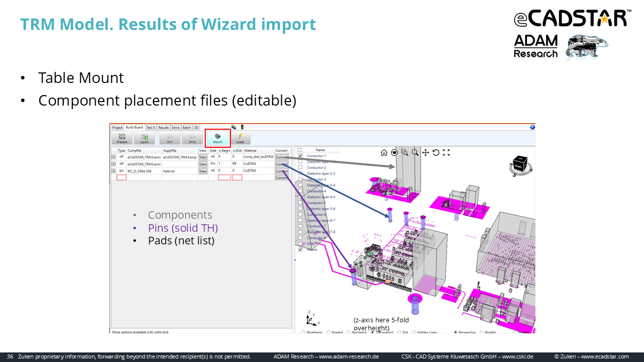The image size is (644, 362).
Task: Click Comp_diel_loc$TRM material cell
Action: [x=259, y=157]
